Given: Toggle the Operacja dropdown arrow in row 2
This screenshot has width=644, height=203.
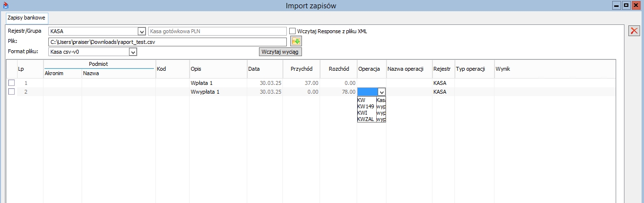Looking at the screenshot, I should coord(382,92).
